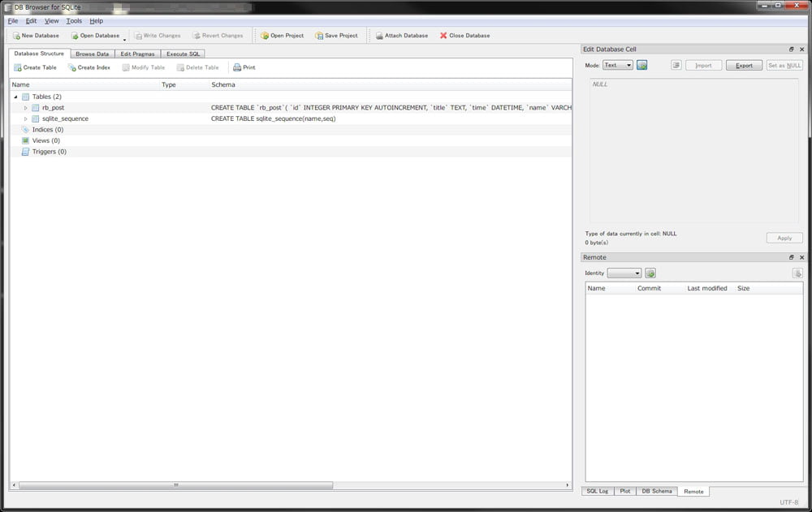Click the Modify Table button
Screen dimensions: 812x512
tap(144, 67)
